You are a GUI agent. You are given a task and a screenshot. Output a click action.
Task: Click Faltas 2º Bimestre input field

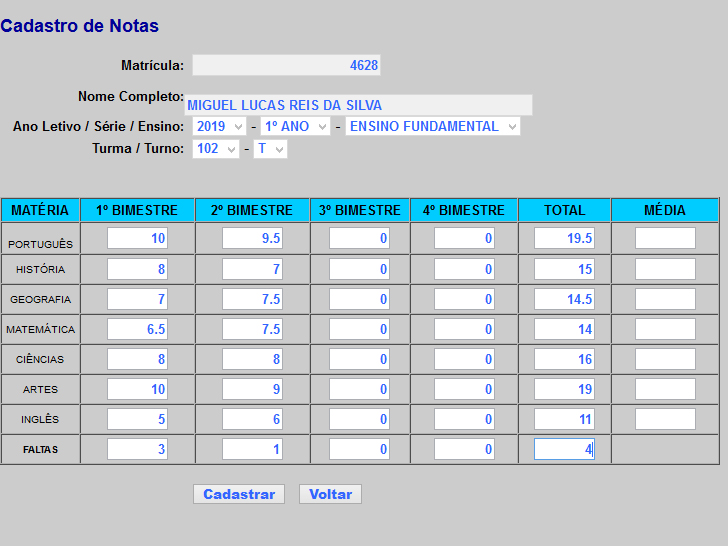point(252,449)
